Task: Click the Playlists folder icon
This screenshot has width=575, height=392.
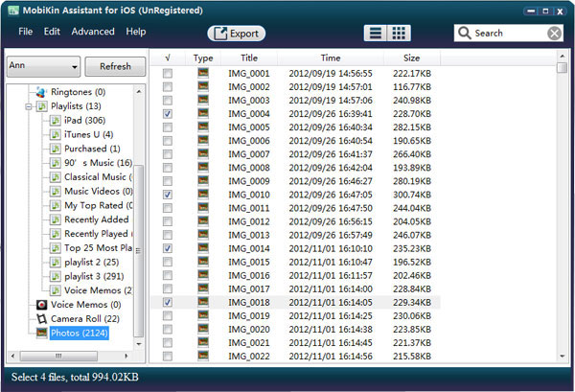Action: (42, 106)
